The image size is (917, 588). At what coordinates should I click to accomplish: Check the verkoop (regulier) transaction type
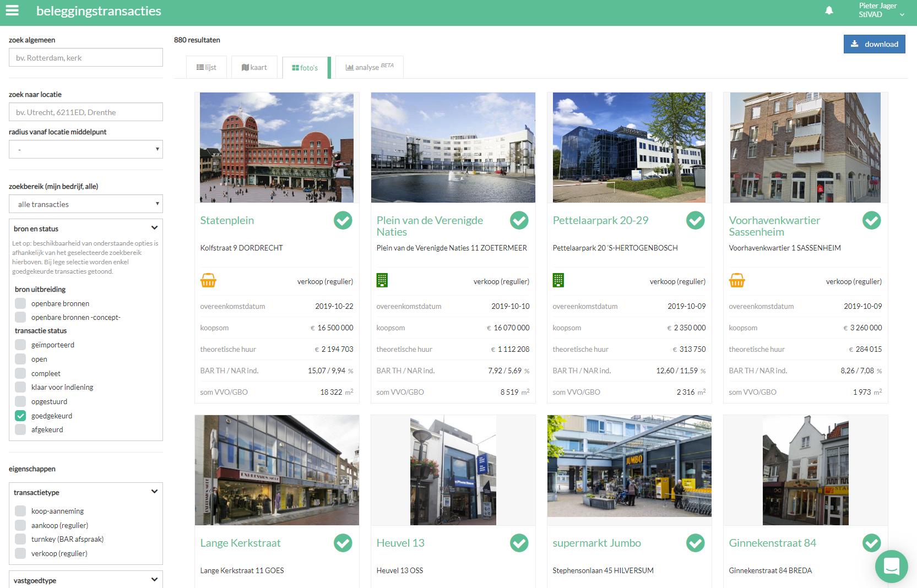(20, 553)
